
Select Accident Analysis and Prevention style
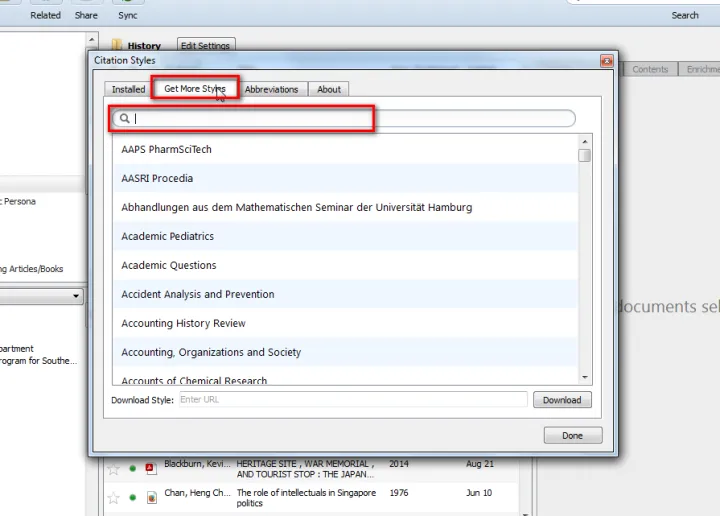coord(345,294)
